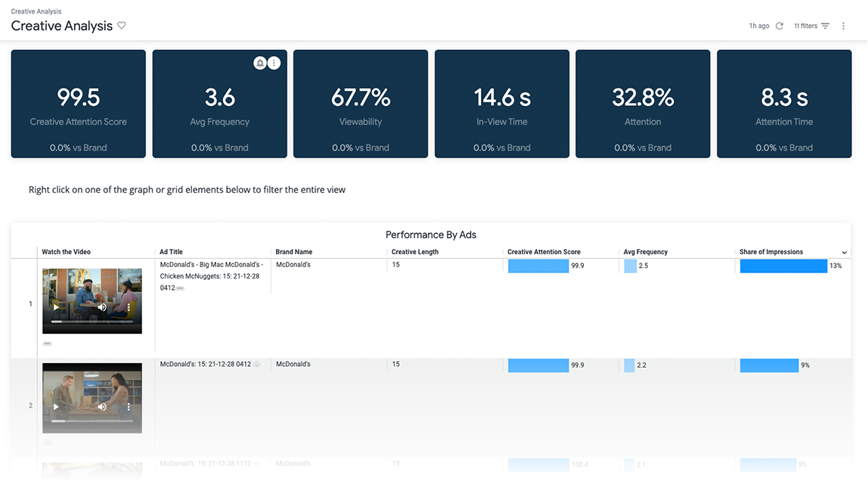The image size is (868, 482).
Task: Open more options on the row 1 video
Action: 129,307
